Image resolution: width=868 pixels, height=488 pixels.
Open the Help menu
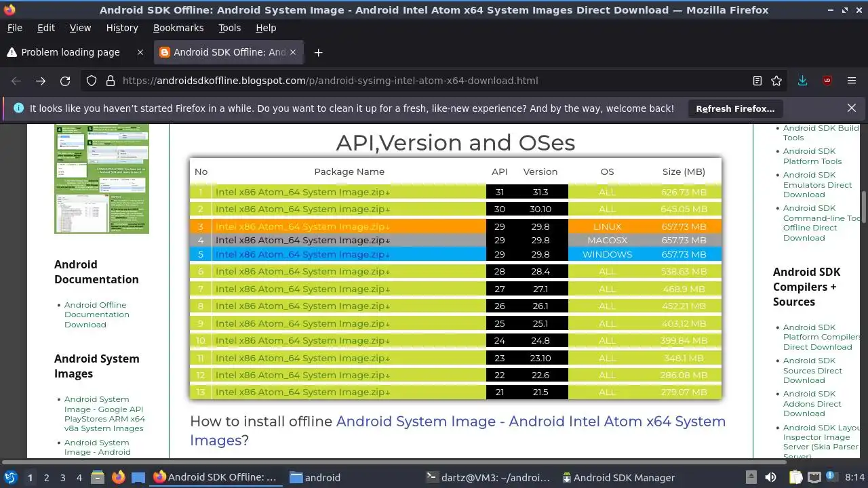(x=266, y=28)
